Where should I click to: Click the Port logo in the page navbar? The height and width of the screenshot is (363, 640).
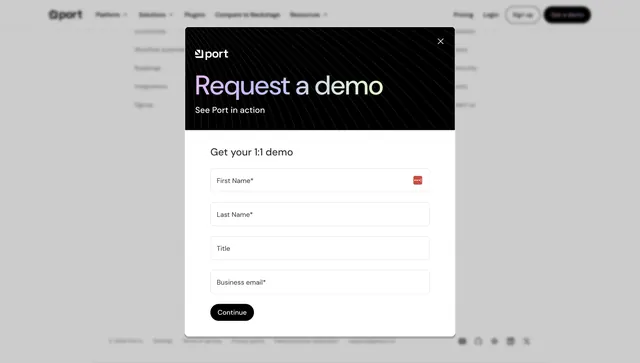(x=65, y=15)
